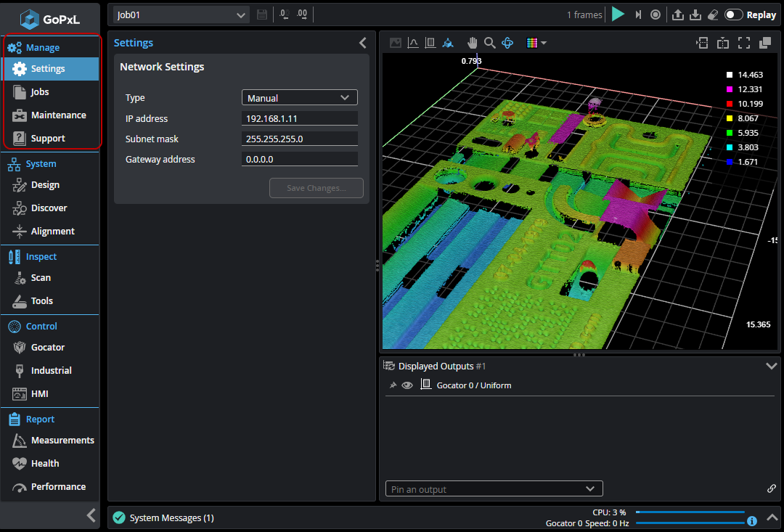Click the detach viewer window icon

pyautogui.click(x=765, y=43)
